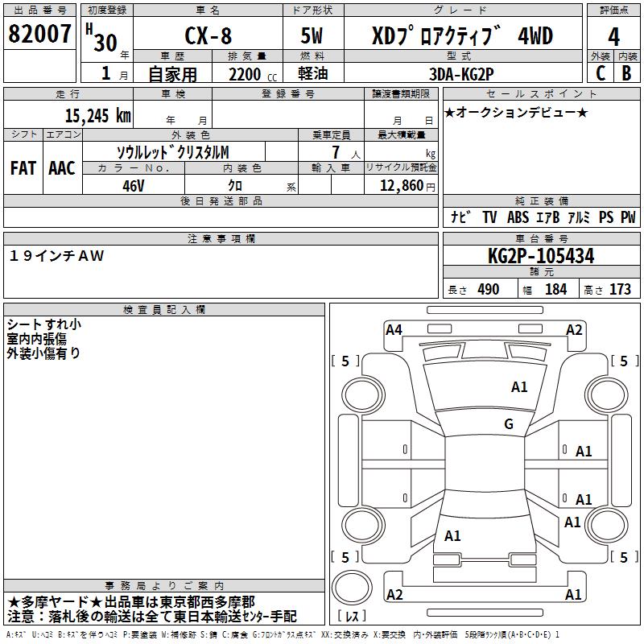Click the height value 173
The width and height of the screenshot is (644, 644).
(620, 289)
